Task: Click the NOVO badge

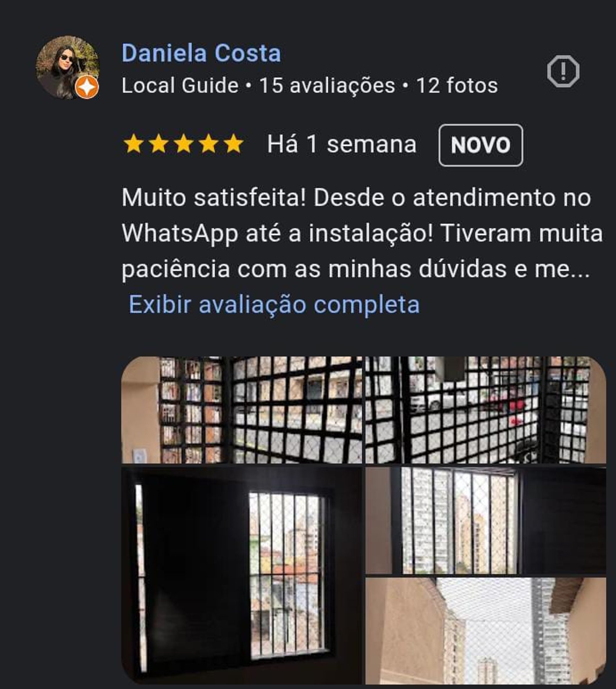Action: (481, 145)
